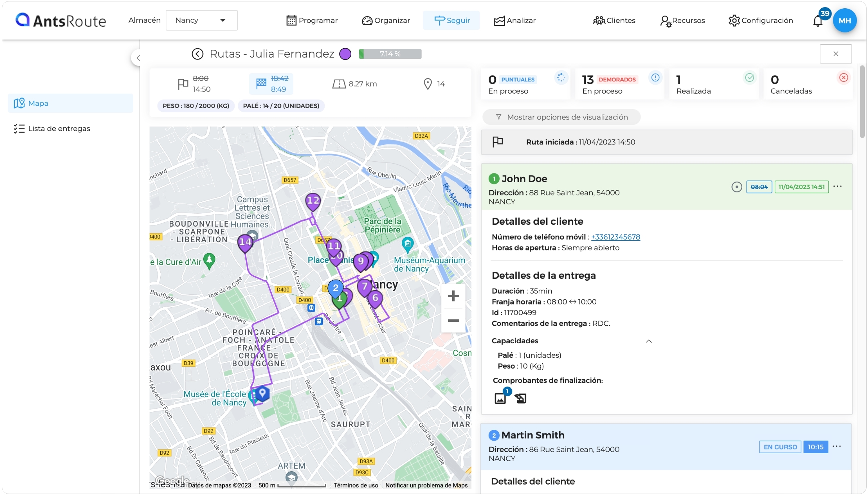Viewport: 868px width, 495px height.
Task: Click the checkered finish flag icon
Action: [x=261, y=84]
